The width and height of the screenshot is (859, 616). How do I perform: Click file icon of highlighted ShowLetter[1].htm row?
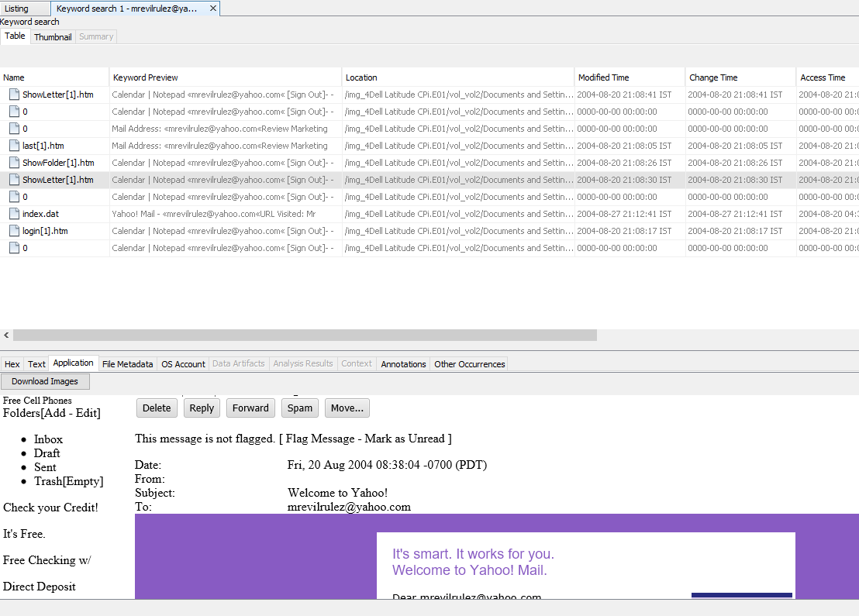[14, 180]
